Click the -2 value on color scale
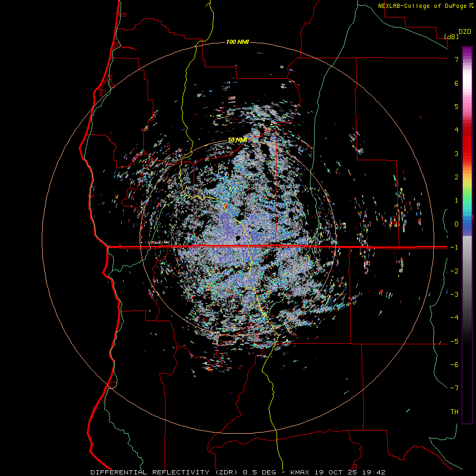This screenshot has height=476, width=476. (454, 271)
